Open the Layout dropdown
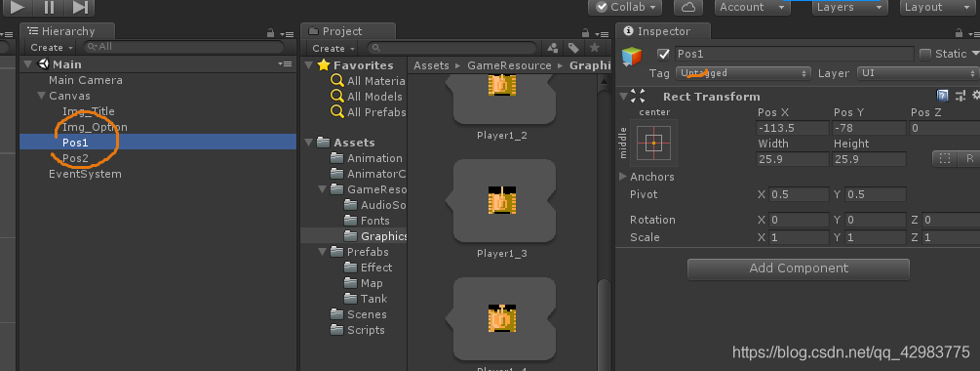The height and width of the screenshot is (371, 980). pyautogui.click(x=938, y=7)
